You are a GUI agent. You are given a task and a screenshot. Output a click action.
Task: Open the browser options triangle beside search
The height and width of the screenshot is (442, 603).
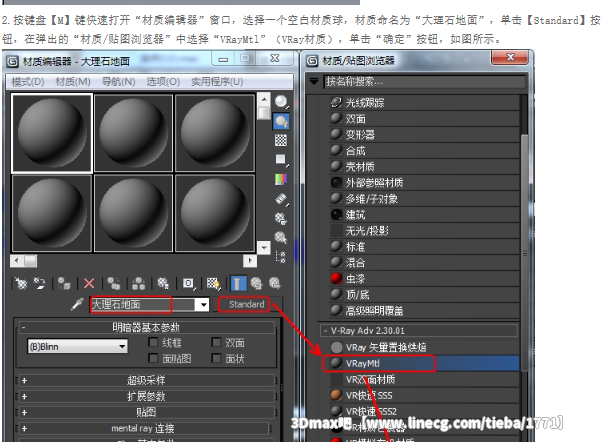pos(314,81)
